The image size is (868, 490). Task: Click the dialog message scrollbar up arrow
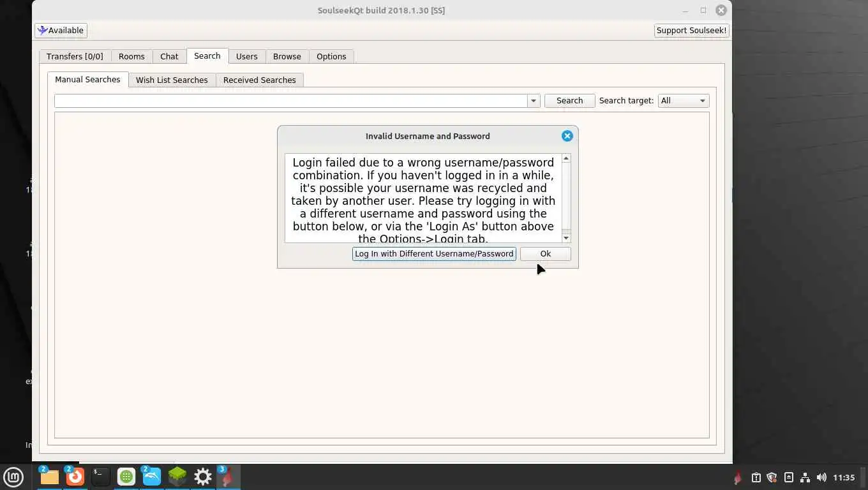[566, 158]
